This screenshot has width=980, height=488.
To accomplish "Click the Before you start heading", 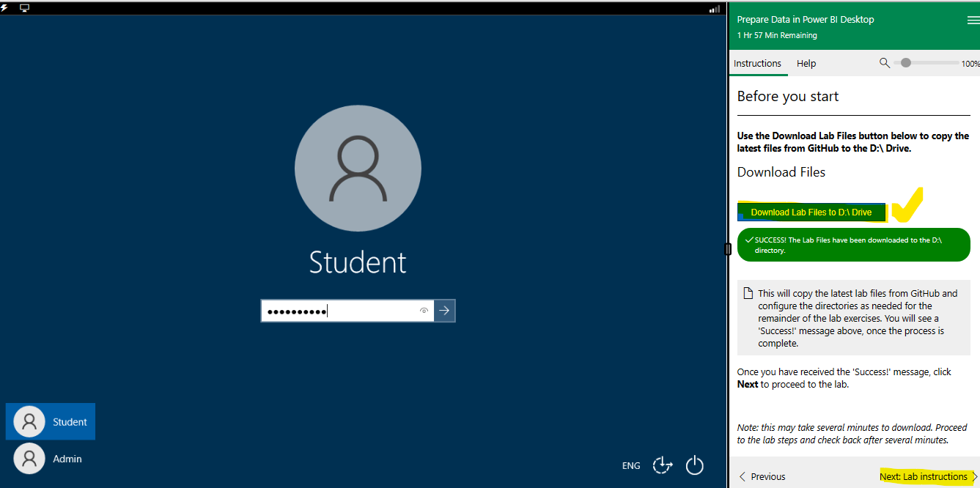I will [788, 96].
